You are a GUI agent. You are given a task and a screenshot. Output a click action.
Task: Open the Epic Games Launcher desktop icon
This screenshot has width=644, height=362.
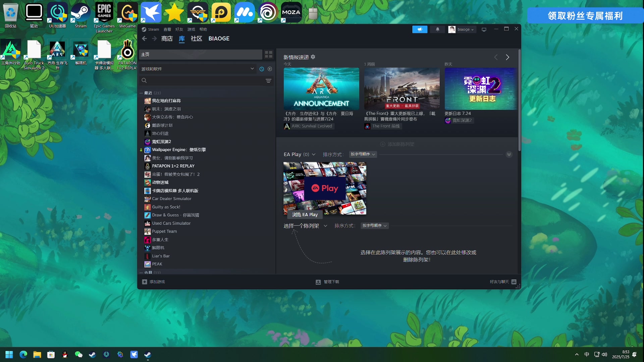pyautogui.click(x=104, y=17)
